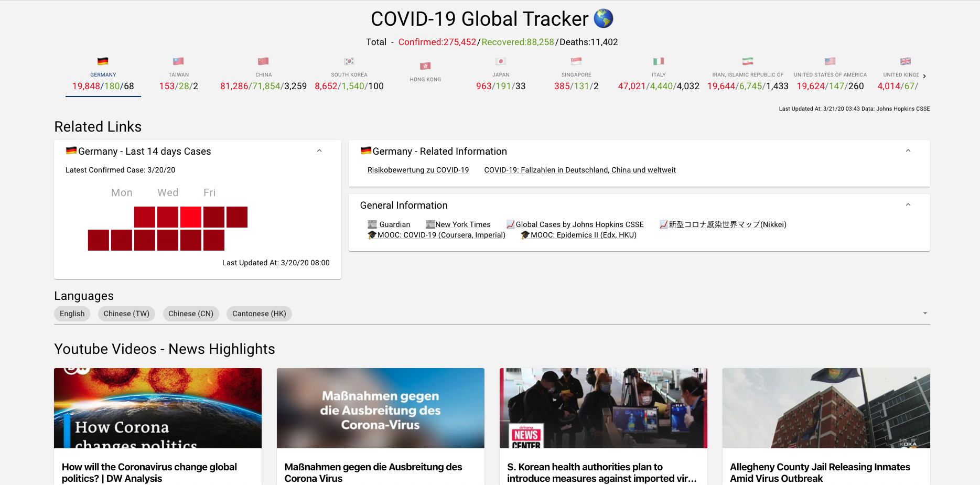Open the China country tab
Screen dimensions: 980x485
pos(264,76)
